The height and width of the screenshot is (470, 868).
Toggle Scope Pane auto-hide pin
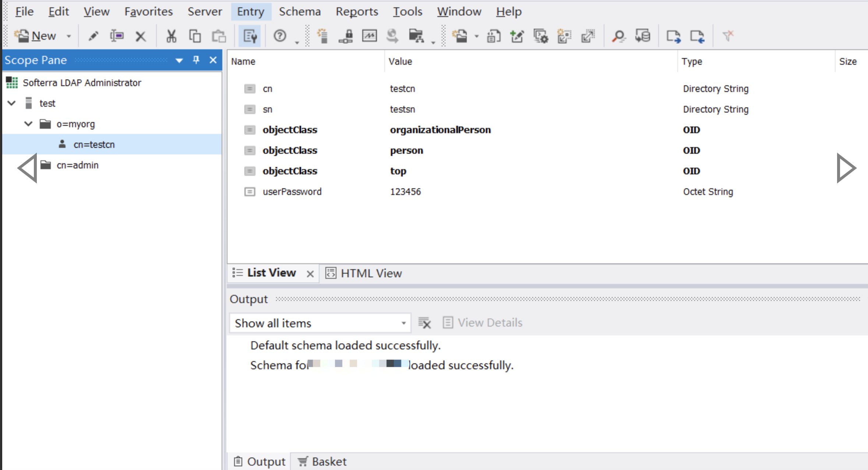196,60
